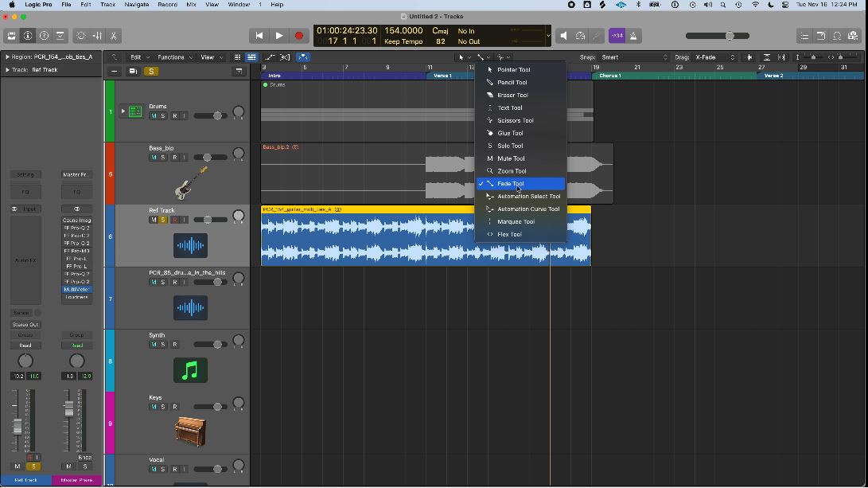Click the Synth track music note icon
Viewport: 868px width, 488px height.
pyautogui.click(x=190, y=370)
